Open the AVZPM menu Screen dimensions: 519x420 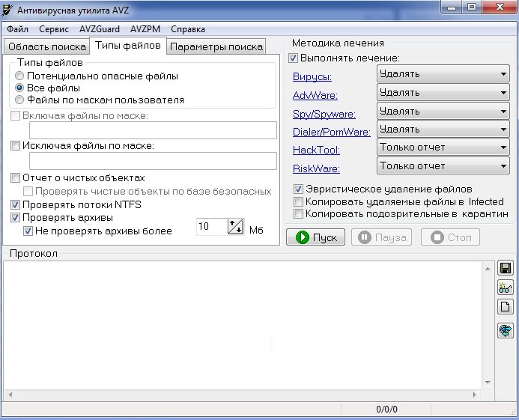[145, 29]
